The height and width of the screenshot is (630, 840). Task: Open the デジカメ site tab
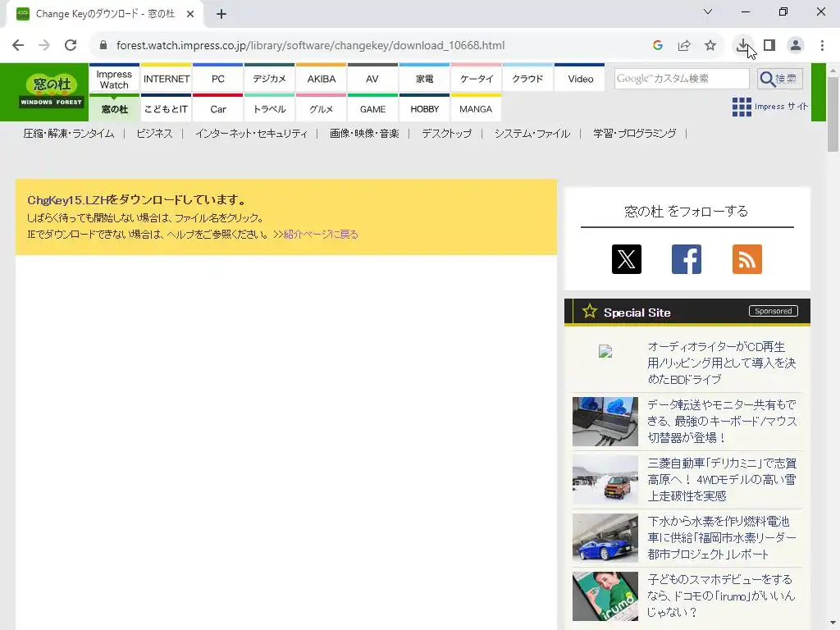tap(269, 79)
